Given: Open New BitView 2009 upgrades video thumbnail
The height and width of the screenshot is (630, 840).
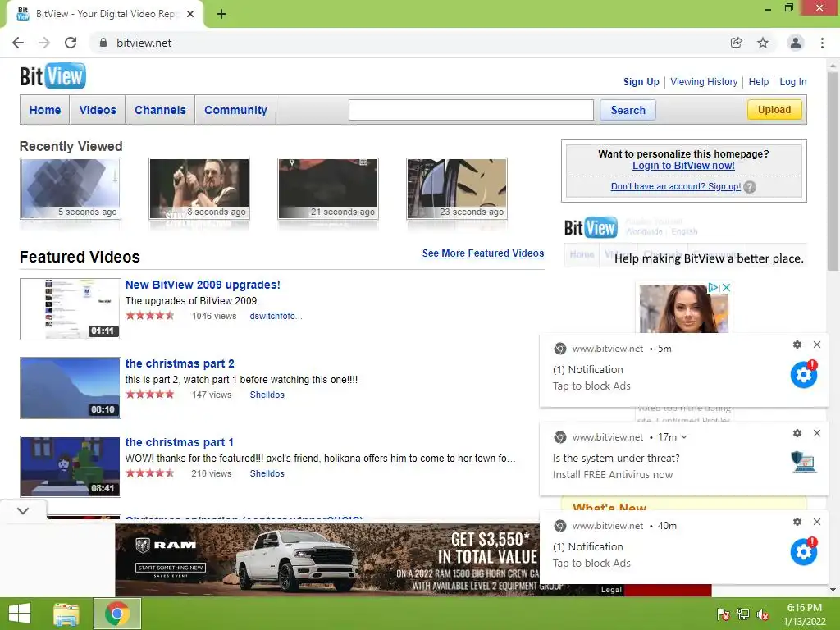Looking at the screenshot, I should click(71, 309).
